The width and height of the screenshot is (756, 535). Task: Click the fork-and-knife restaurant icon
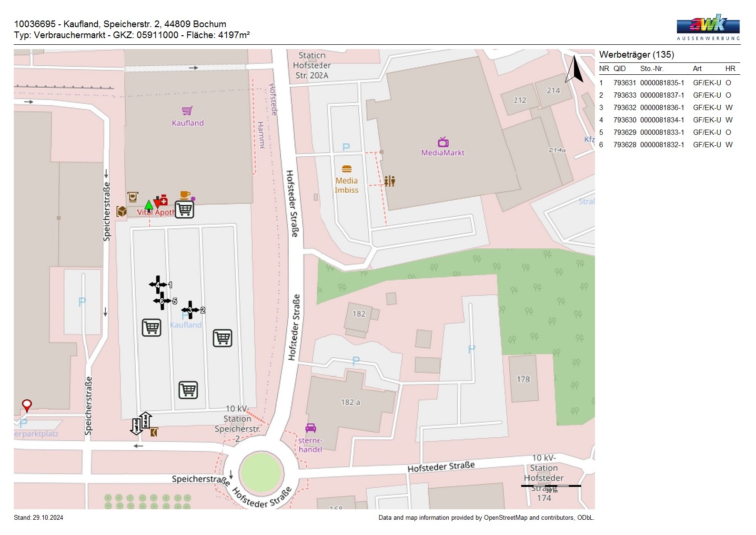coord(390,181)
